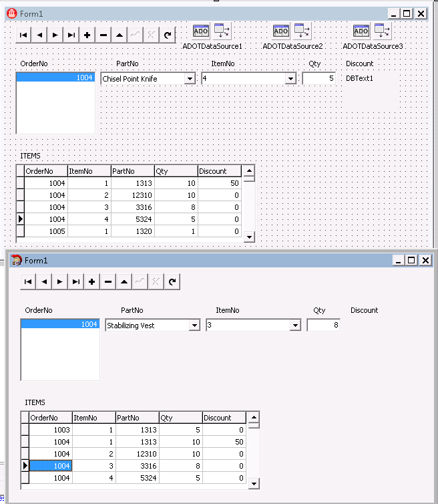
Task: Click Qty column header in lower ITEMS grid
Action: coord(181,418)
